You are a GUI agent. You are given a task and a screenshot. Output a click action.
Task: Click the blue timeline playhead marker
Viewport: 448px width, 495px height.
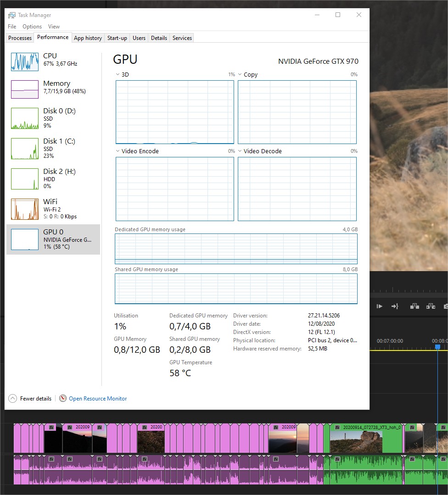coord(437,347)
